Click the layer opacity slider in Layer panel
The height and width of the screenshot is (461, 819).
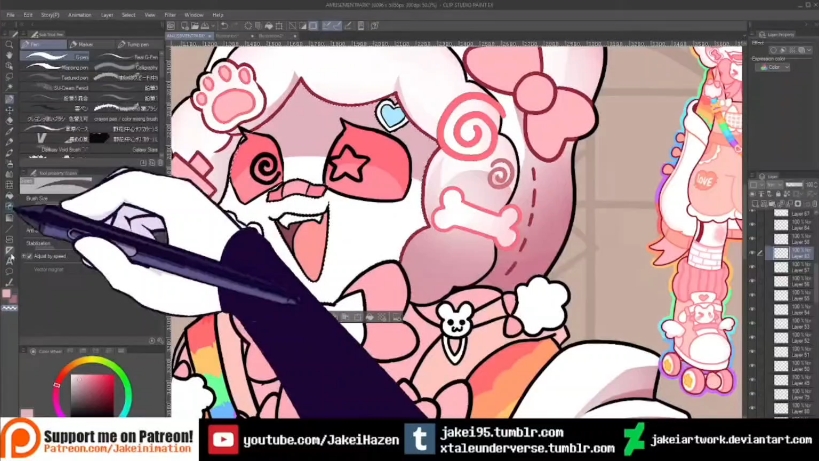[x=794, y=184]
